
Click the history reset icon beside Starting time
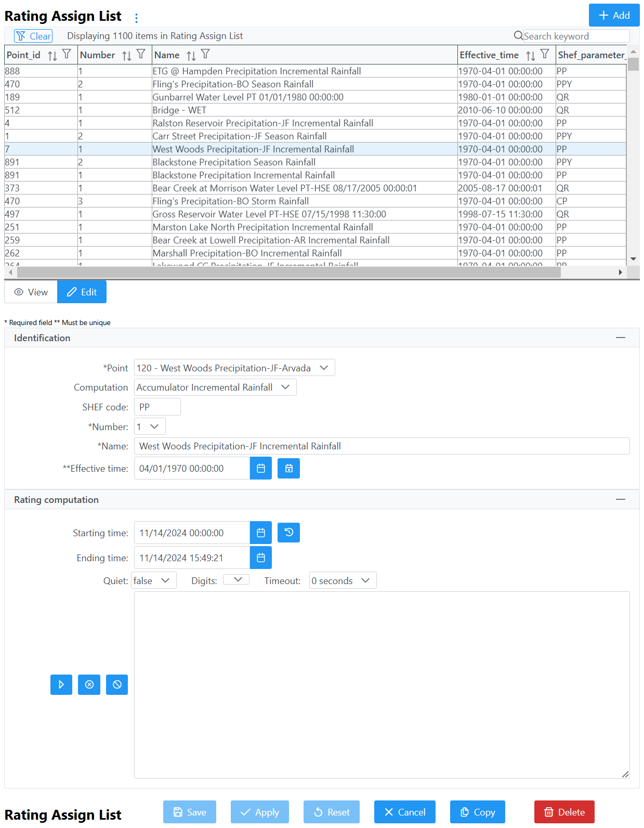pyautogui.click(x=289, y=532)
